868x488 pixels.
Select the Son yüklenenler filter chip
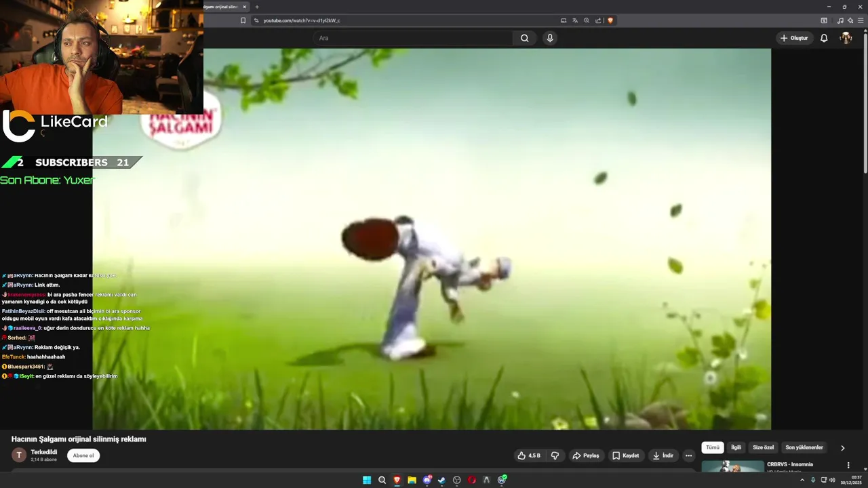click(x=804, y=447)
